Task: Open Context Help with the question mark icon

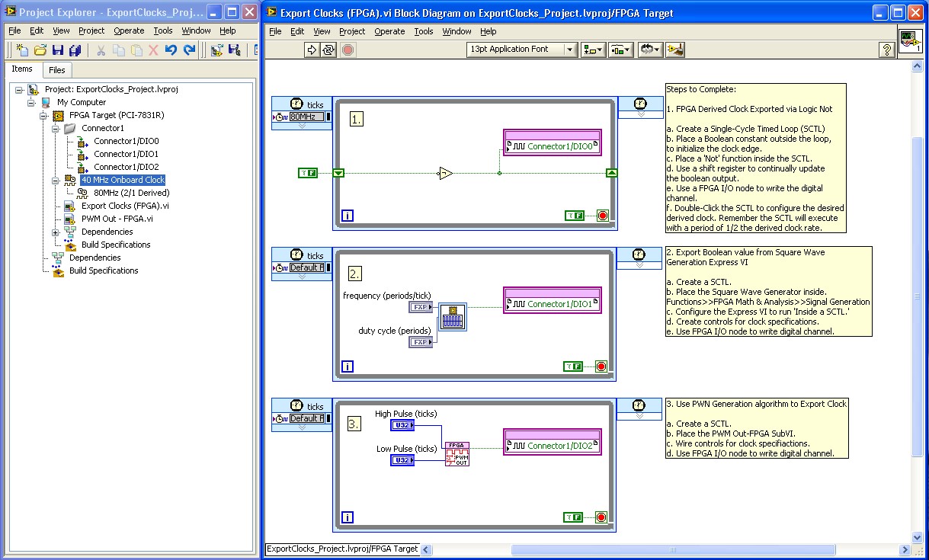Action: pyautogui.click(x=886, y=50)
